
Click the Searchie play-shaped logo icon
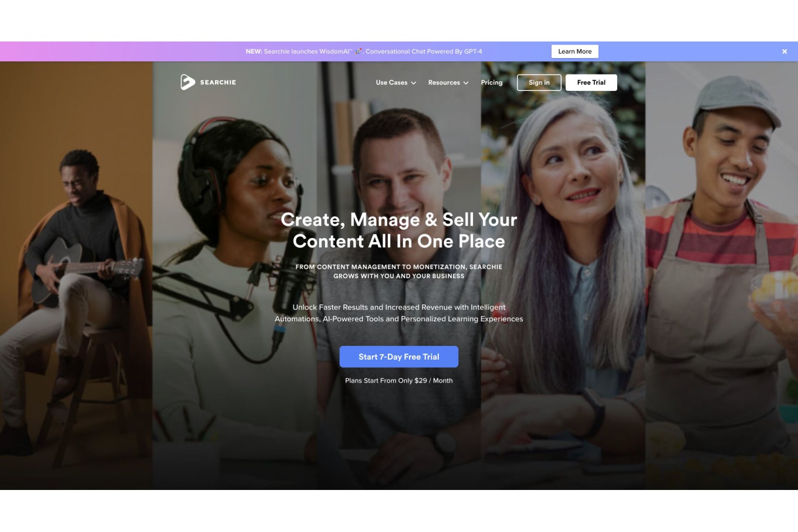click(x=187, y=82)
